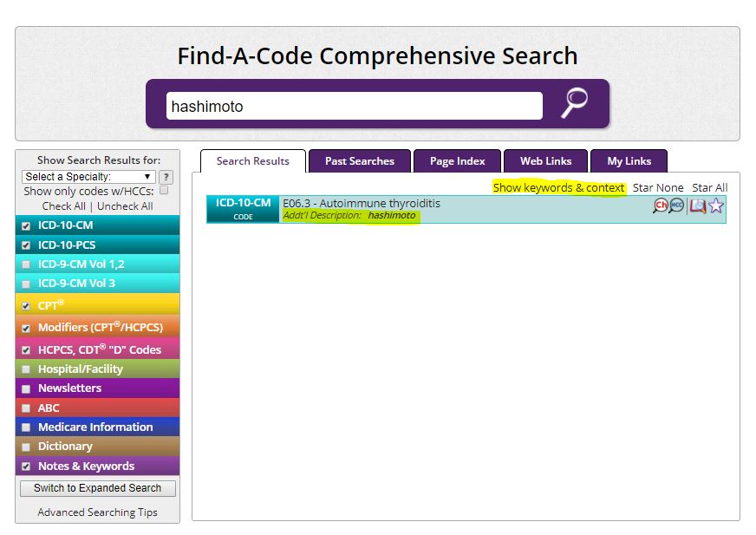
Task: Click the search box containing hashimoto
Action: point(355,106)
